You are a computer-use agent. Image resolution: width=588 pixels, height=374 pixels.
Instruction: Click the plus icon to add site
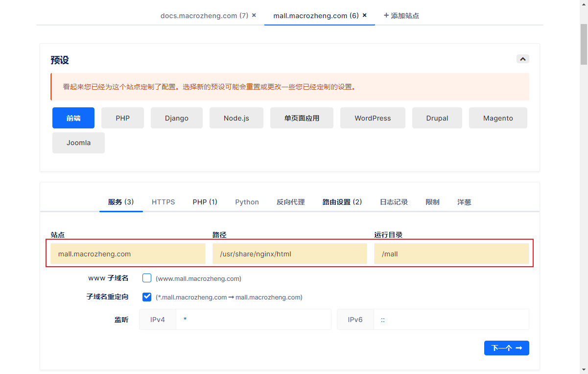[386, 15]
